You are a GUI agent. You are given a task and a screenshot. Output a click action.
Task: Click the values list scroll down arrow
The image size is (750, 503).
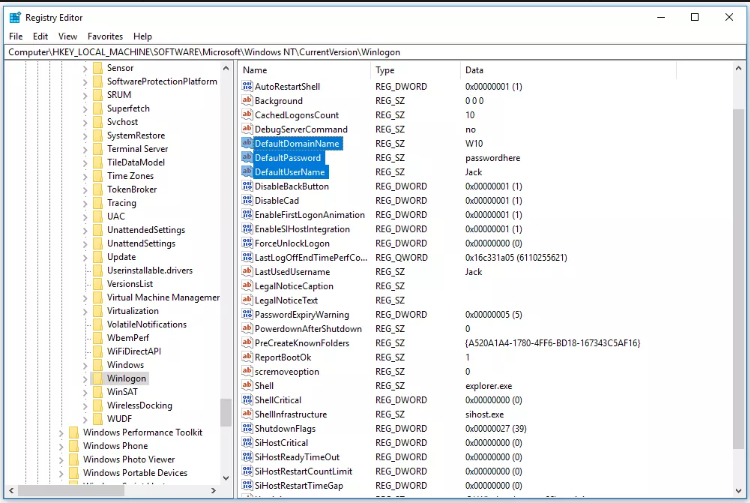pyautogui.click(x=739, y=491)
